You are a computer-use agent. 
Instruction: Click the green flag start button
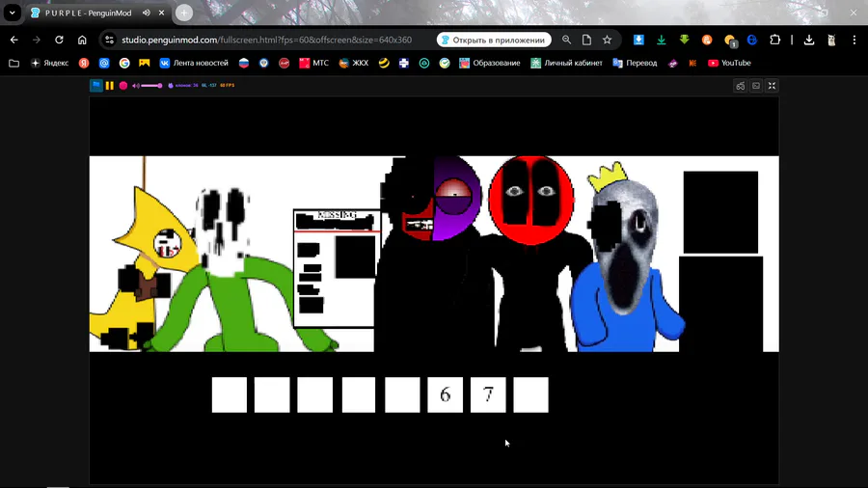tap(96, 85)
